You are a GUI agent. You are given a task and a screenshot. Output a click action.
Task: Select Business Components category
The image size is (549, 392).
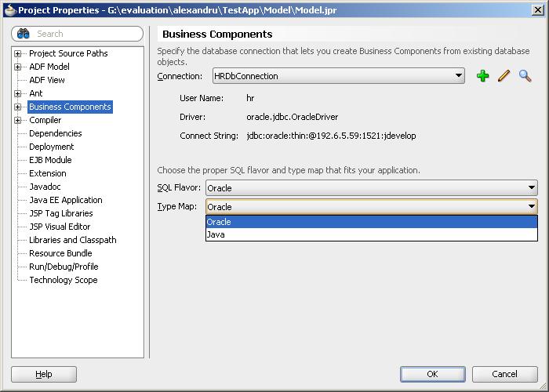pyautogui.click(x=70, y=107)
